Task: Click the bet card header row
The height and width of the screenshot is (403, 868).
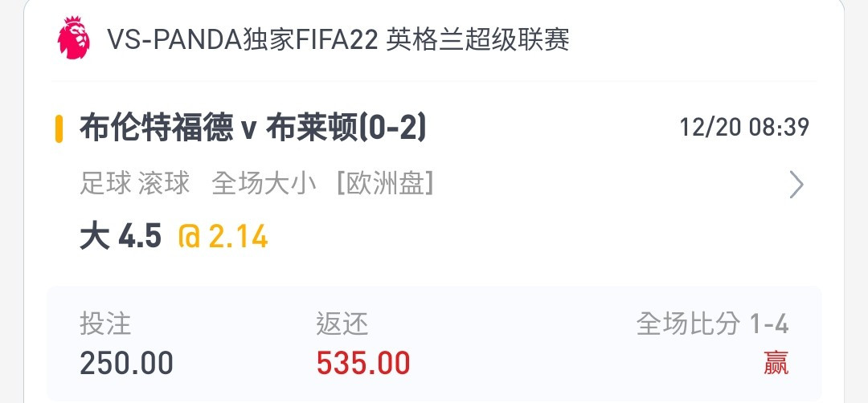Action: [434, 39]
